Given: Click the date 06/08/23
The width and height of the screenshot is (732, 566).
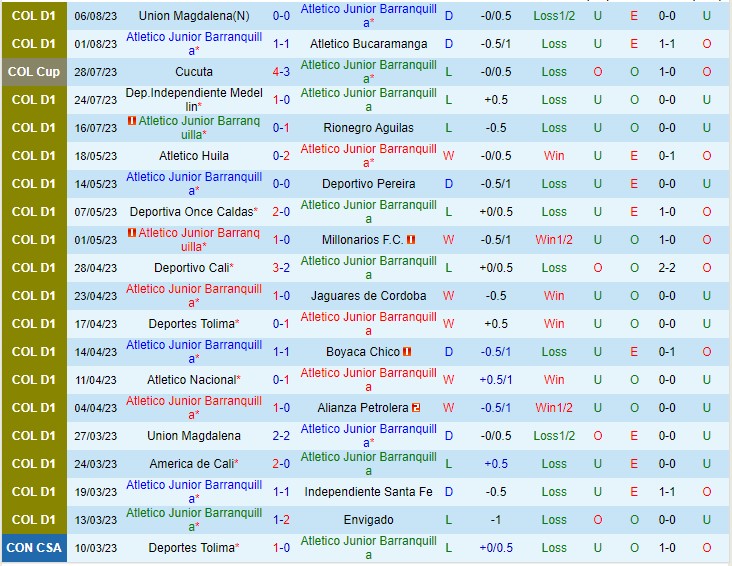Looking at the screenshot, I should 96,16.
